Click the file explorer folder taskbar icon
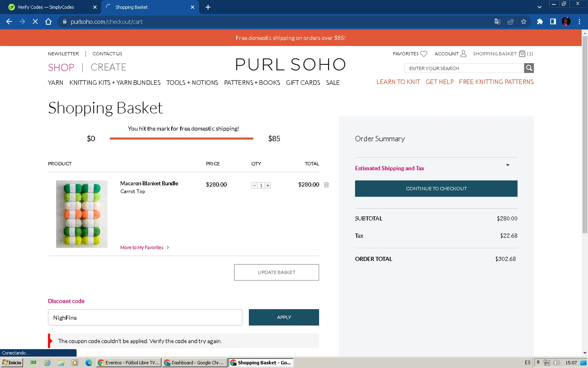Image resolution: width=588 pixels, height=368 pixels. 61,363
